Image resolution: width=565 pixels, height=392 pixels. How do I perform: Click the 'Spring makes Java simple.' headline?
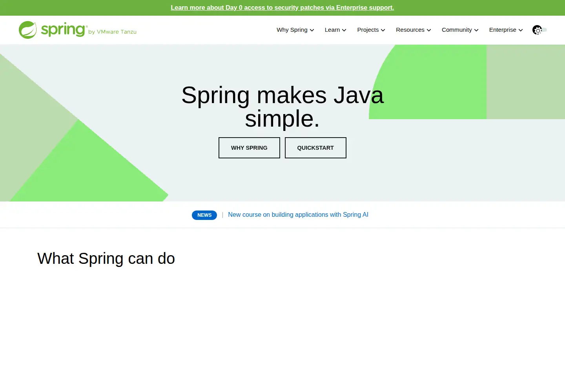(282, 107)
